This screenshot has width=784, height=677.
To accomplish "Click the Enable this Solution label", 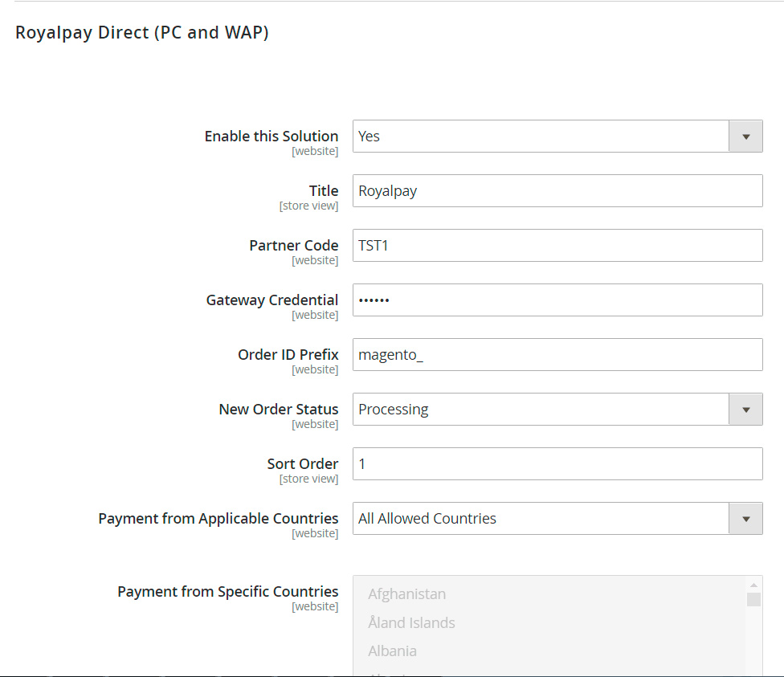I will pyautogui.click(x=272, y=136).
